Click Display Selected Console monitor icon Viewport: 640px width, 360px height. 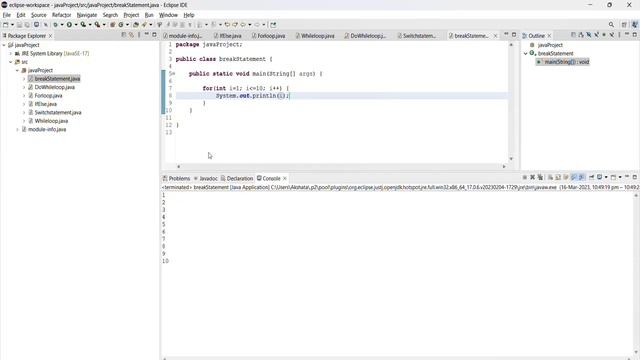point(599,177)
